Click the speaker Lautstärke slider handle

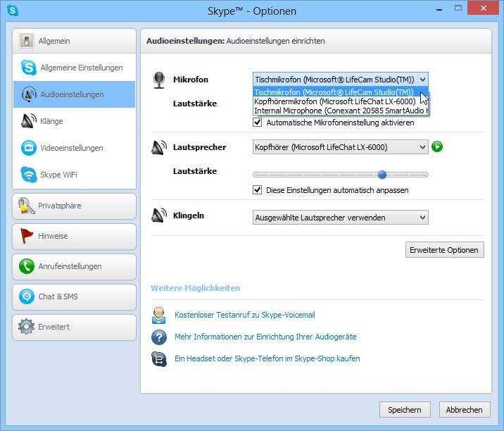tap(382, 175)
